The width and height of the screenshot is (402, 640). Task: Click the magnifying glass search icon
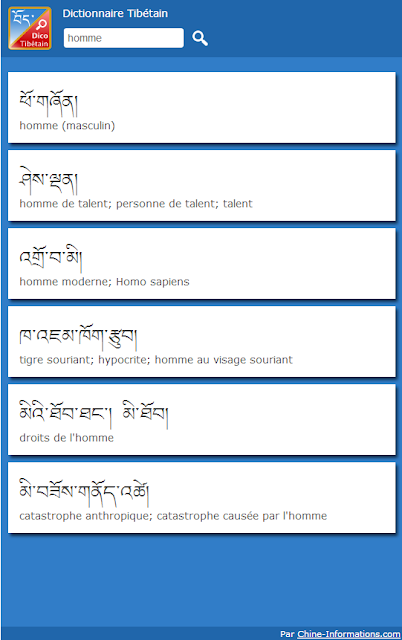[x=200, y=38]
